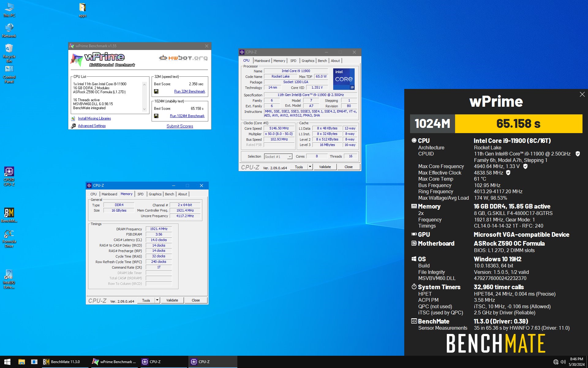The width and height of the screenshot is (588, 368).
Task: Click the CPUID verified shield icon
Action: 578,154
